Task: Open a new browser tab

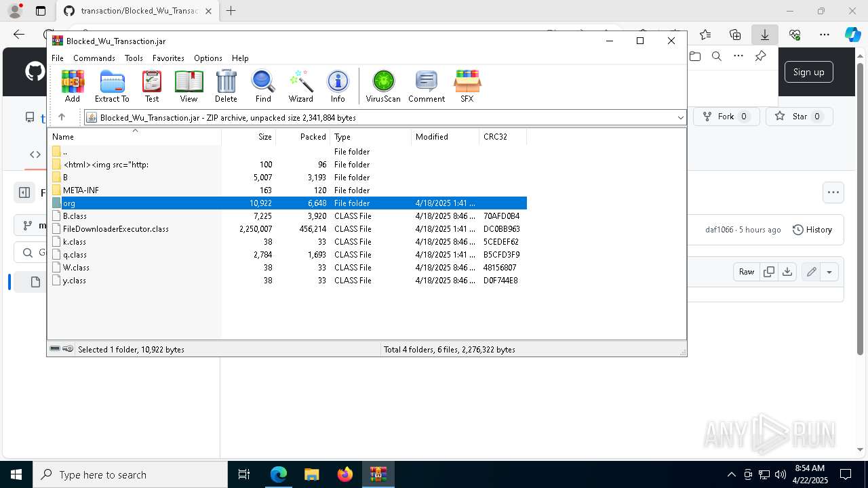Action: 231,11
